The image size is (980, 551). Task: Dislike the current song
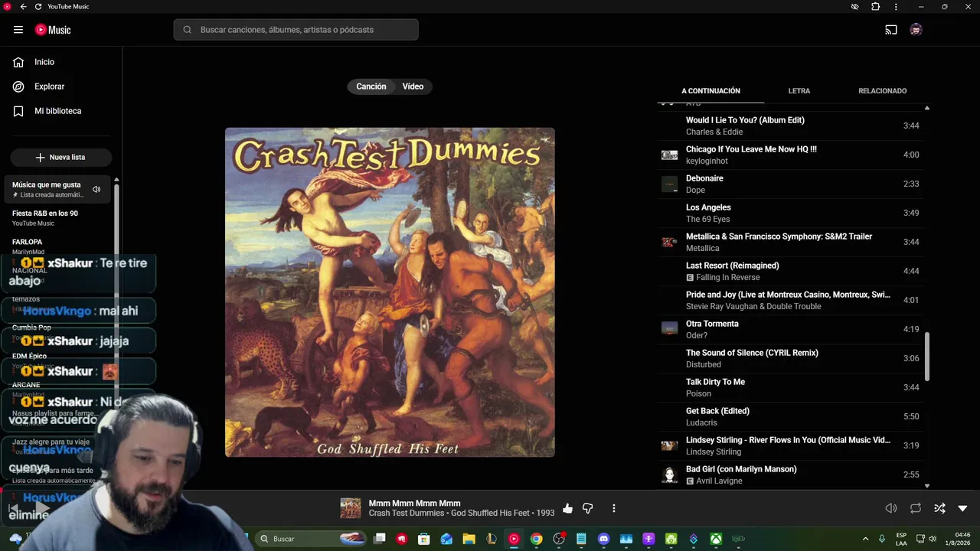pos(588,508)
